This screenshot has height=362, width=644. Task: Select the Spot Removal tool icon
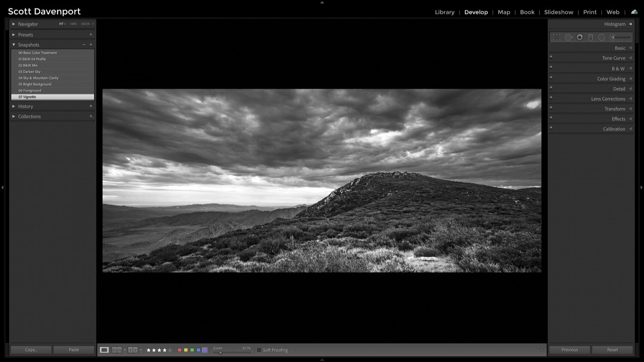click(568, 37)
